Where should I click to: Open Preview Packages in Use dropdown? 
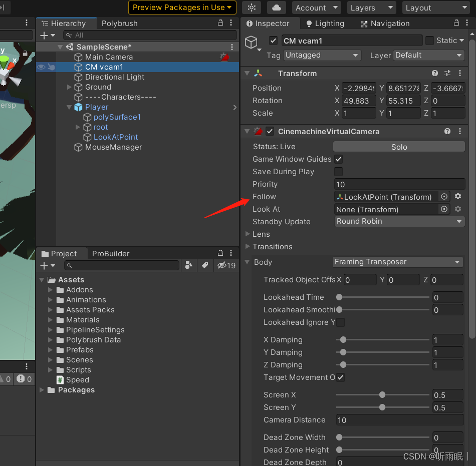(x=182, y=8)
